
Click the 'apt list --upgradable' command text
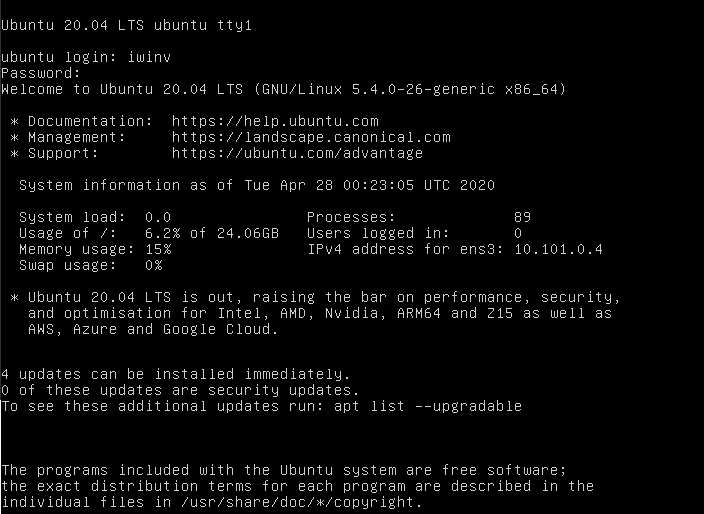click(x=428, y=406)
